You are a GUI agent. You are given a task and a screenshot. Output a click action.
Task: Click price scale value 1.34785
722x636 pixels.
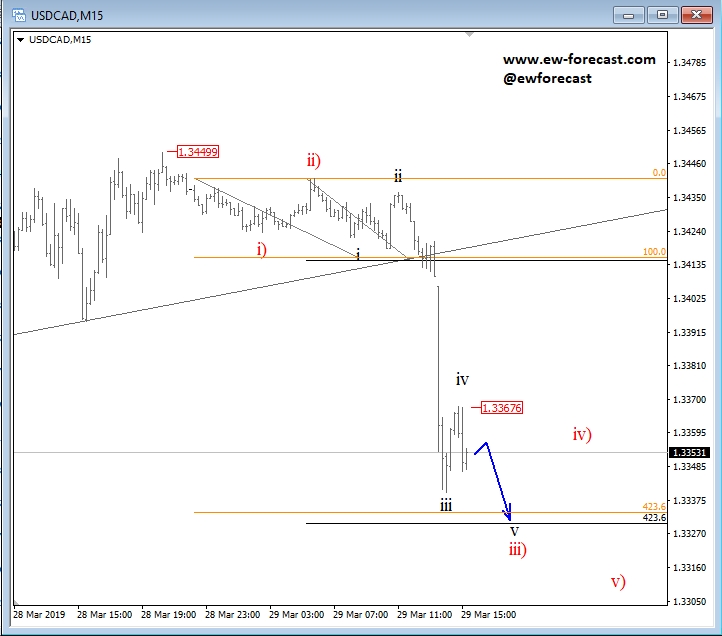(x=689, y=63)
